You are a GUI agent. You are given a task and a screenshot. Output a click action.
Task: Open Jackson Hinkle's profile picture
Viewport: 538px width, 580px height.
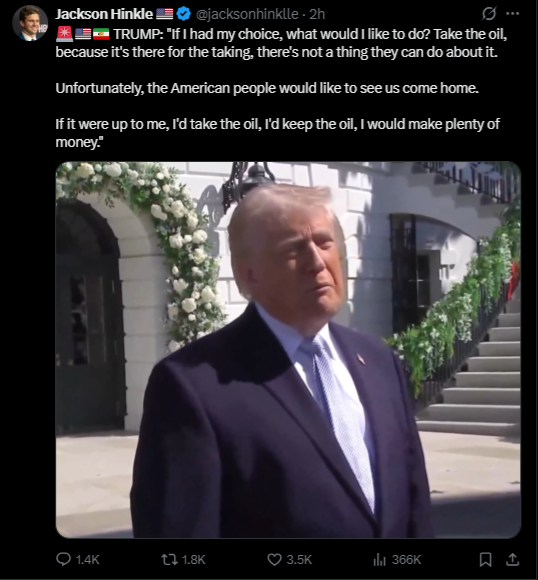pos(30,23)
